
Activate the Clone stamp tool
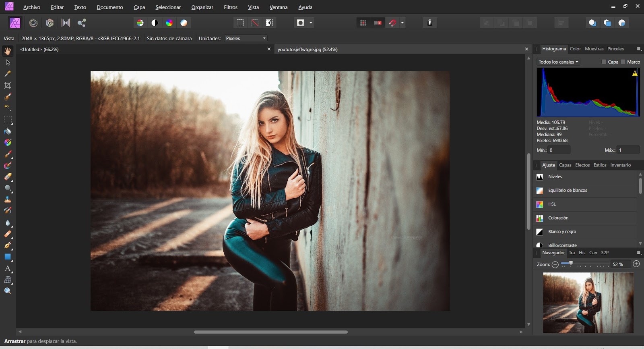pyautogui.click(x=8, y=199)
